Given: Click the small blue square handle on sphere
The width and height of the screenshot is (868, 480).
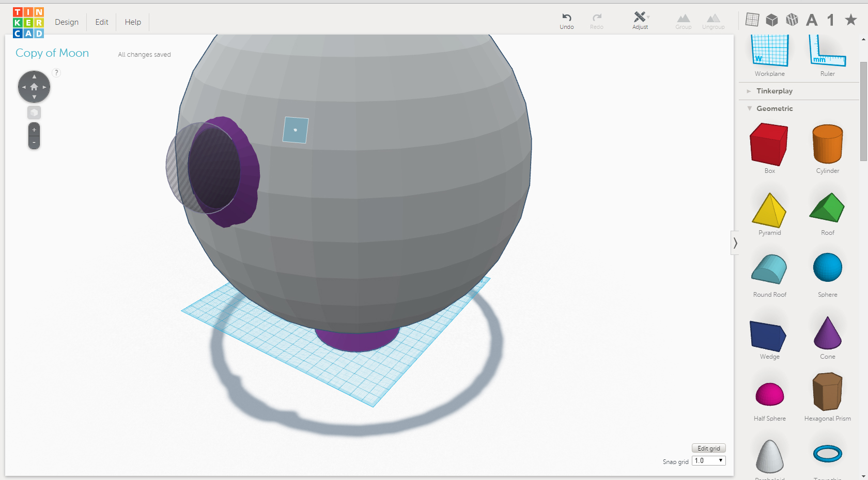Looking at the screenshot, I should click(296, 130).
